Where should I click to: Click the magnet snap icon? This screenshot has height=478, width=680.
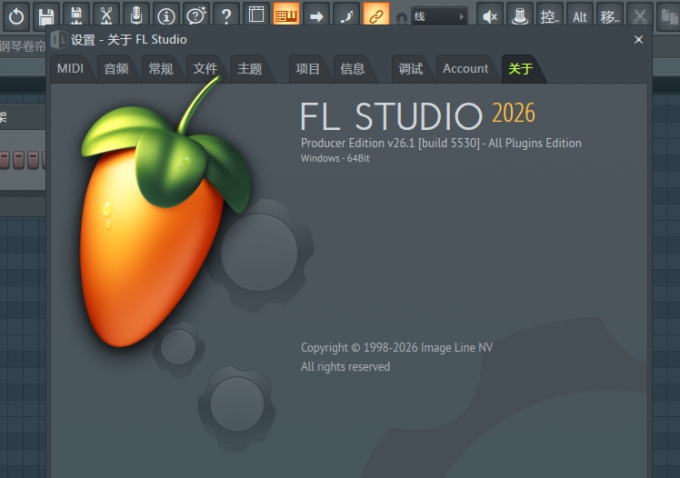[x=402, y=19]
